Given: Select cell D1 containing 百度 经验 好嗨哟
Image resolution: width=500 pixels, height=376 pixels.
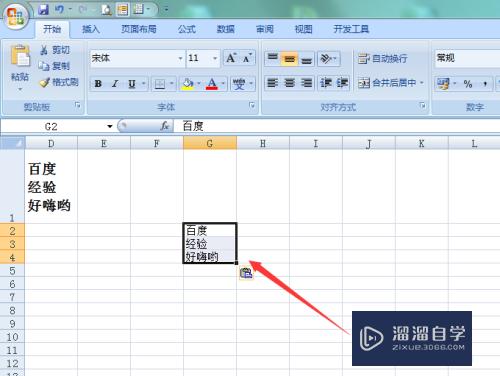Looking at the screenshot, I should click(x=51, y=187).
